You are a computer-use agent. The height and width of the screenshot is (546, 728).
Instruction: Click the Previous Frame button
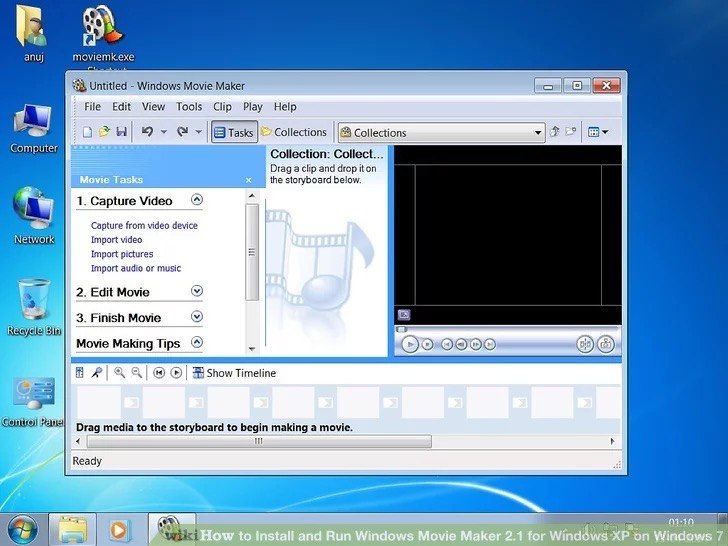coord(461,344)
